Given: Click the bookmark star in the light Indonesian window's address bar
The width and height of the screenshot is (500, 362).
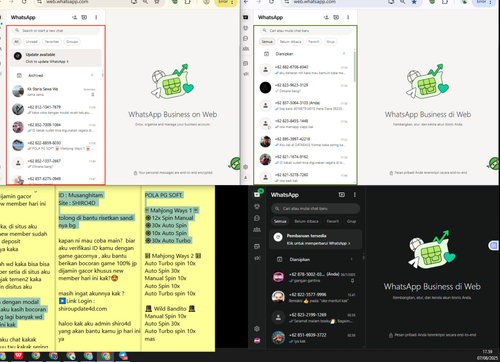Looking at the screenshot, I should point(414,2).
